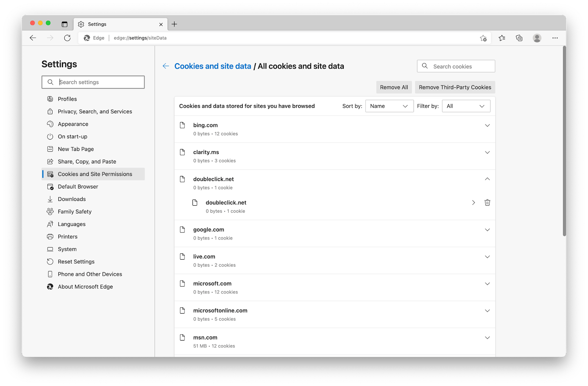The height and width of the screenshot is (386, 588).
Task: Click the Appearance sidebar icon
Action: (x=50, y=124)
